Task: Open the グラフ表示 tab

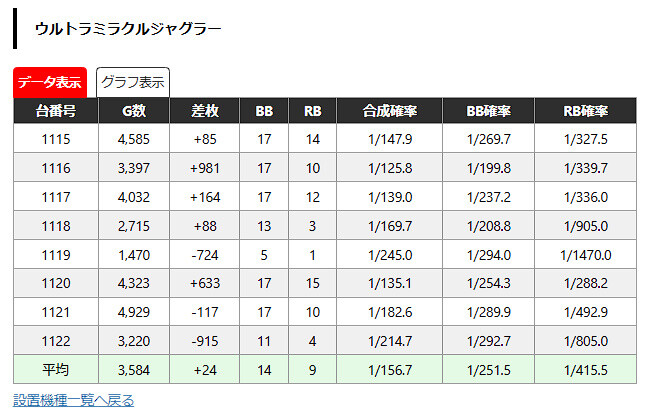Action: pos(133,82)
